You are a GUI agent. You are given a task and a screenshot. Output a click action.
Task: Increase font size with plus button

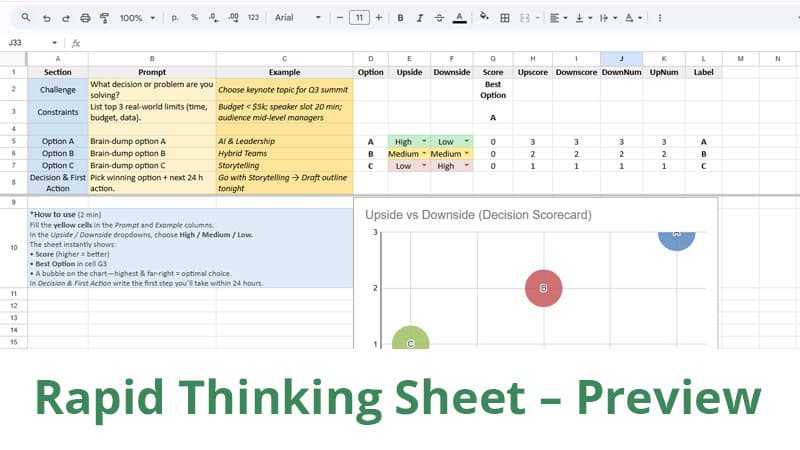(379, 18)
